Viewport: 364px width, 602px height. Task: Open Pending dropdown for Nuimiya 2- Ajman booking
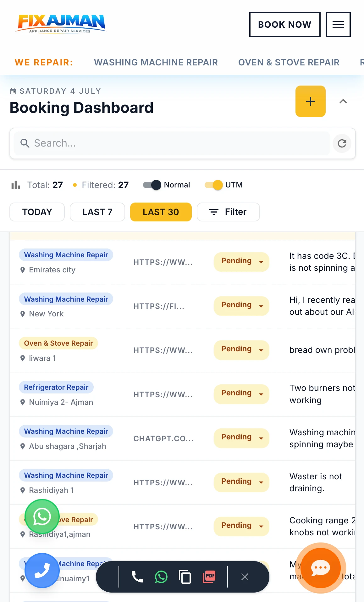(241, 393)
